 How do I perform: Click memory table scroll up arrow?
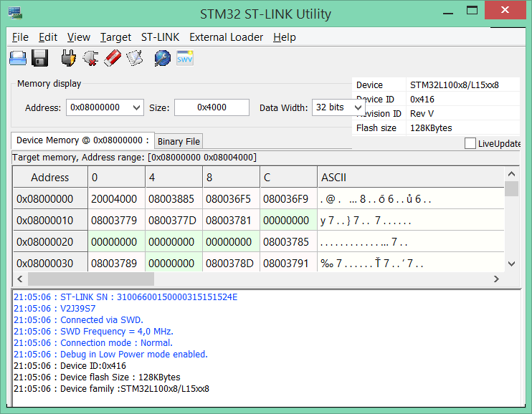pos(512,174)
